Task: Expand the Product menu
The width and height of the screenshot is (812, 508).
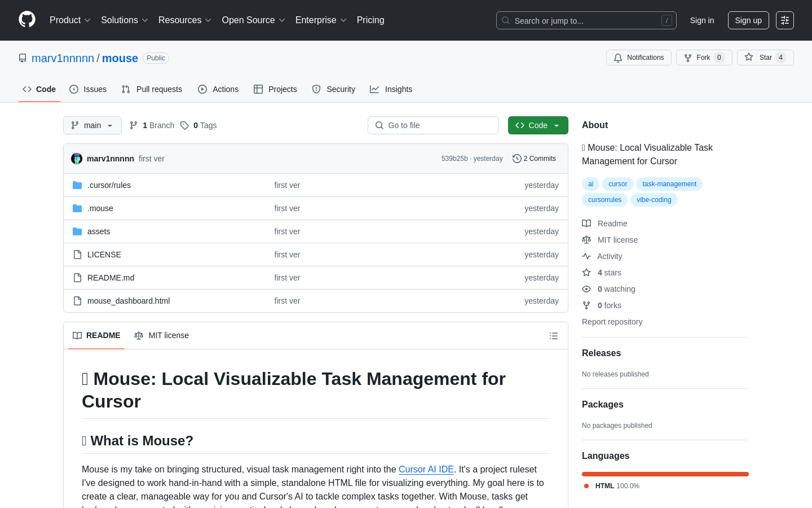Action: coord(70,20)
